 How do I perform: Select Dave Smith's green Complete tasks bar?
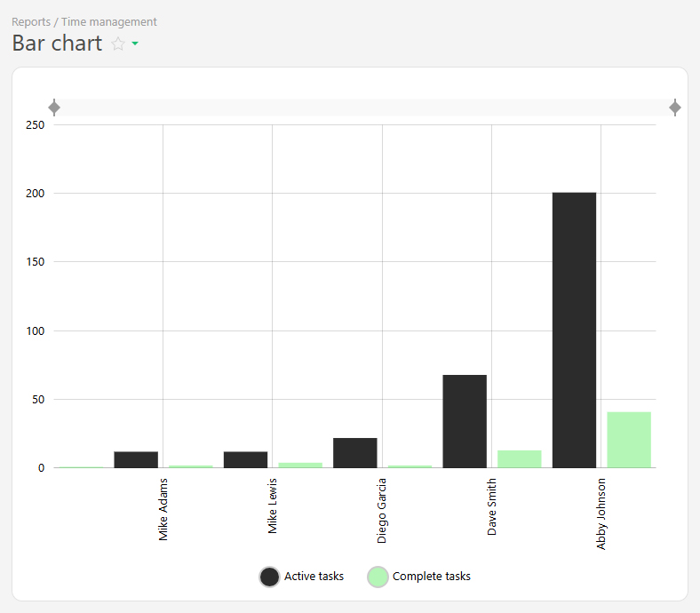pos(519,459)
